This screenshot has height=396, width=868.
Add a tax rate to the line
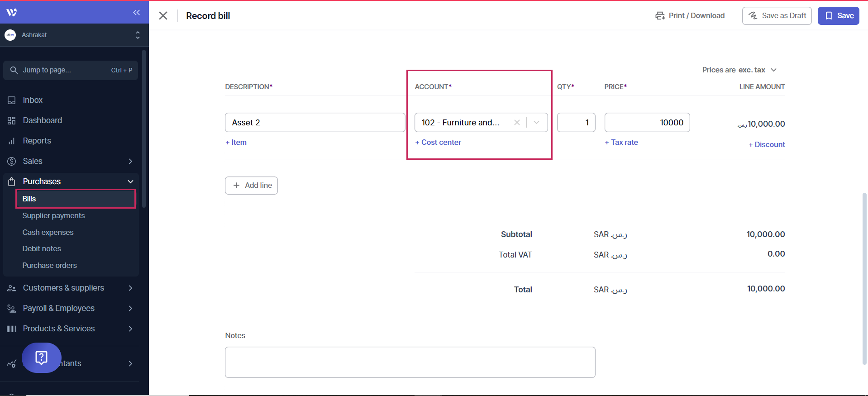tap(621, 142)
